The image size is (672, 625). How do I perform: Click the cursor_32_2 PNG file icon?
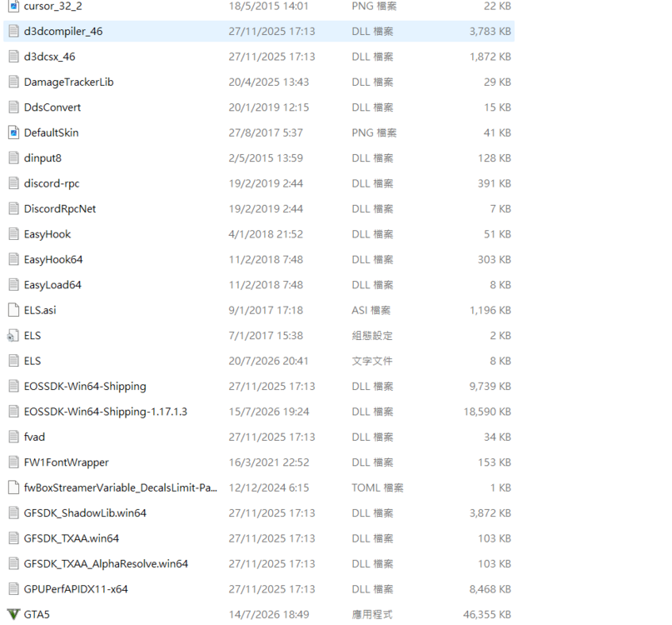[13, 6]
